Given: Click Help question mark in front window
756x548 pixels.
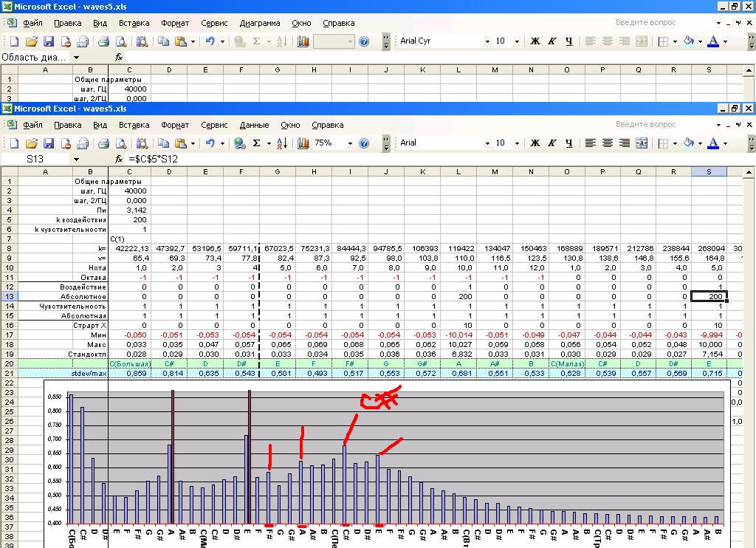Looking at the screenshot, I should [x=364, y=143].
